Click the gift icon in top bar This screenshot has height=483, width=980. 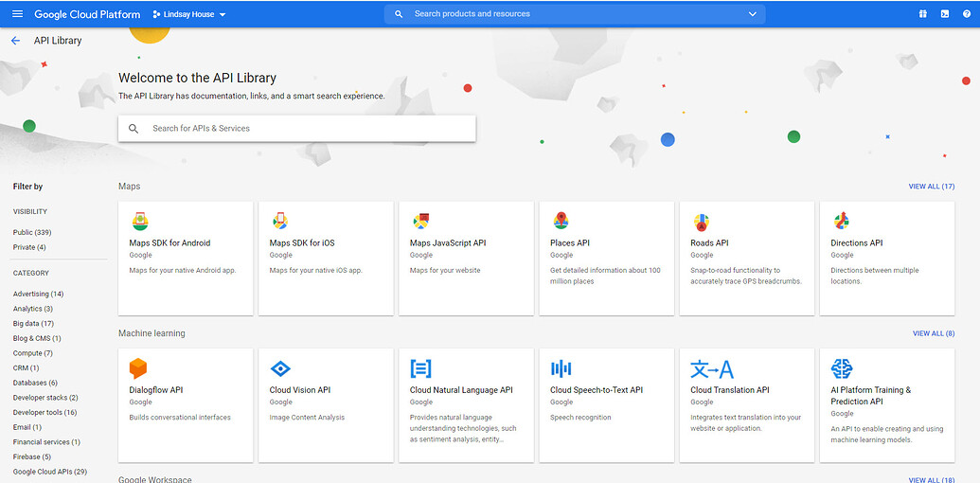[x=922, y=14]
